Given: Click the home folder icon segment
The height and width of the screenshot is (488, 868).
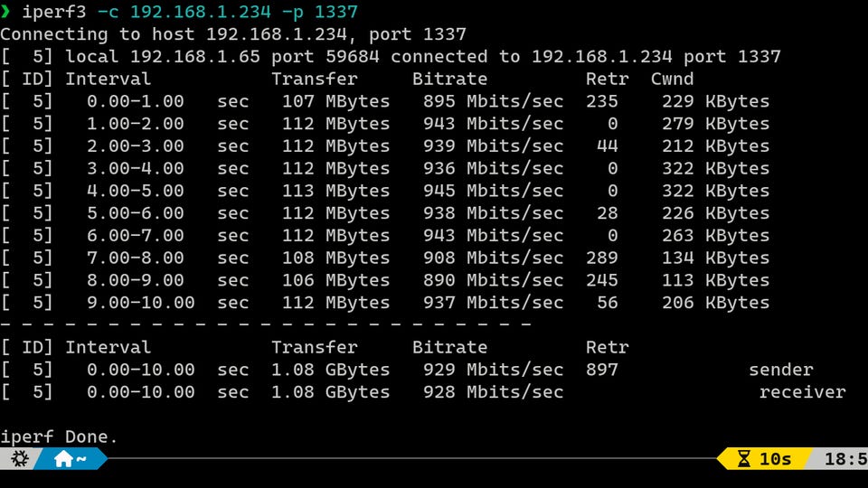Looking at the screenshot, I should point(70,459).
